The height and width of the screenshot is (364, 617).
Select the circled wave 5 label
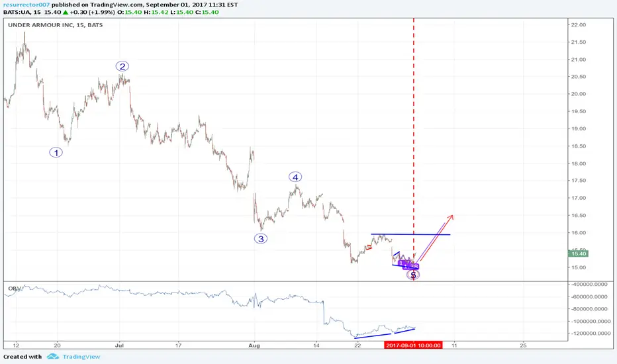tap(413, 275)
